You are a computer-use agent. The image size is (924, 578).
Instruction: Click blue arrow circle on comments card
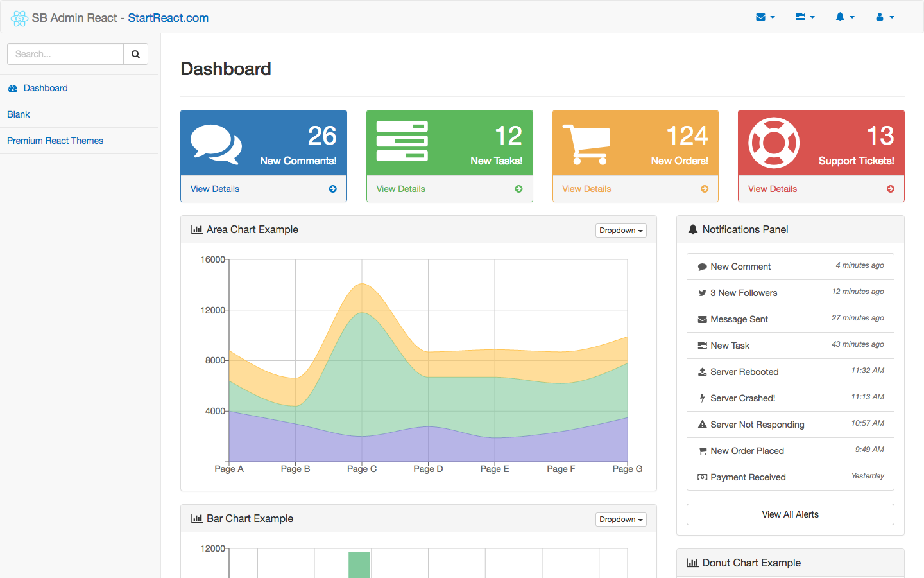point(333,189)
